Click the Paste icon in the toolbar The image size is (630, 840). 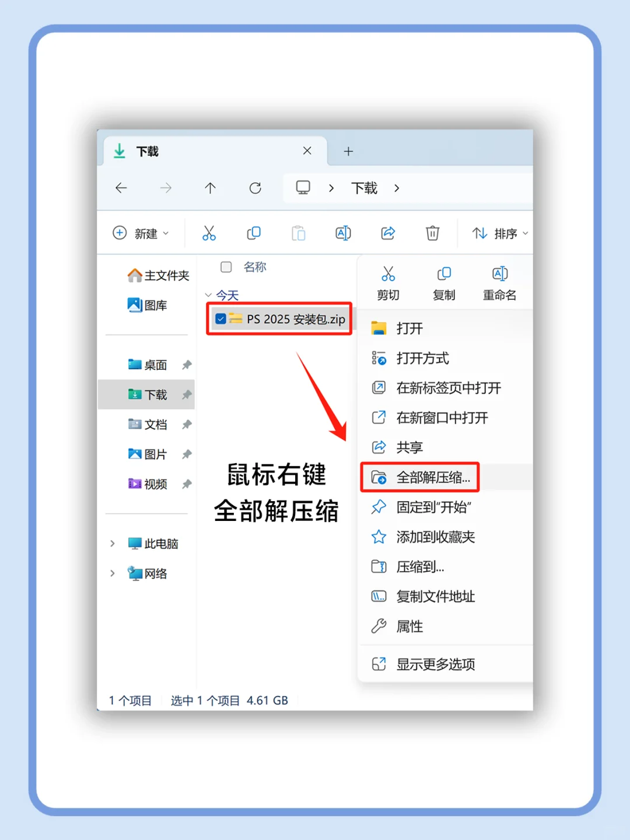coord(298,233)
